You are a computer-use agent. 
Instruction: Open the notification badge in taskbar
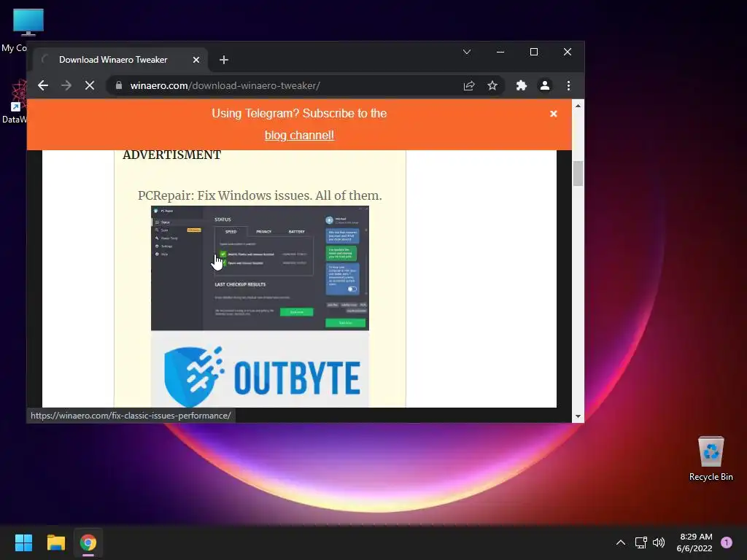(727, 542)
